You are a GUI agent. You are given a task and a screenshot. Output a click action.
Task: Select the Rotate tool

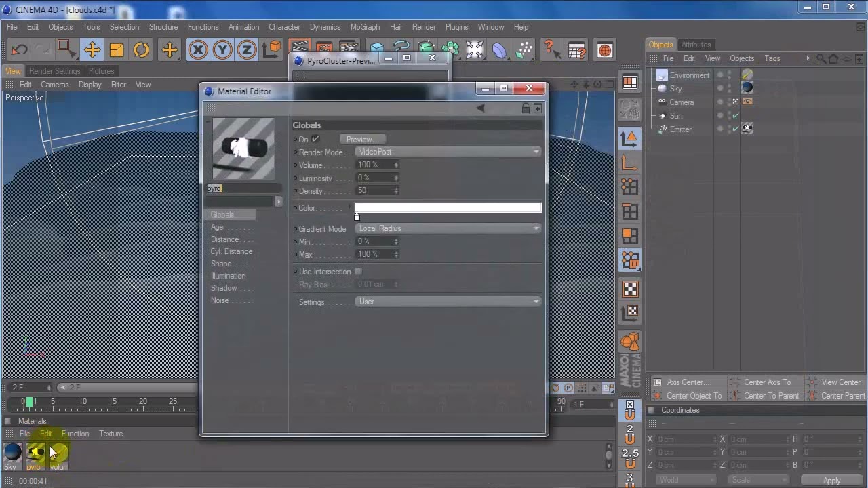point(141,49)
